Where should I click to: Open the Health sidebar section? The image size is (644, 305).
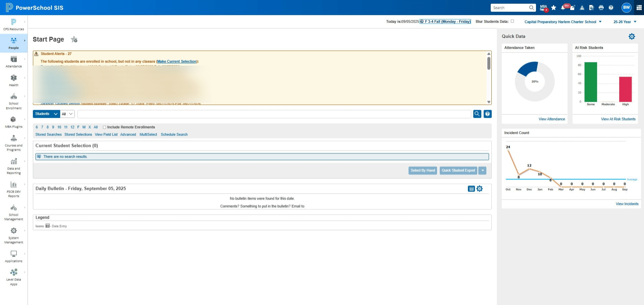13,80
